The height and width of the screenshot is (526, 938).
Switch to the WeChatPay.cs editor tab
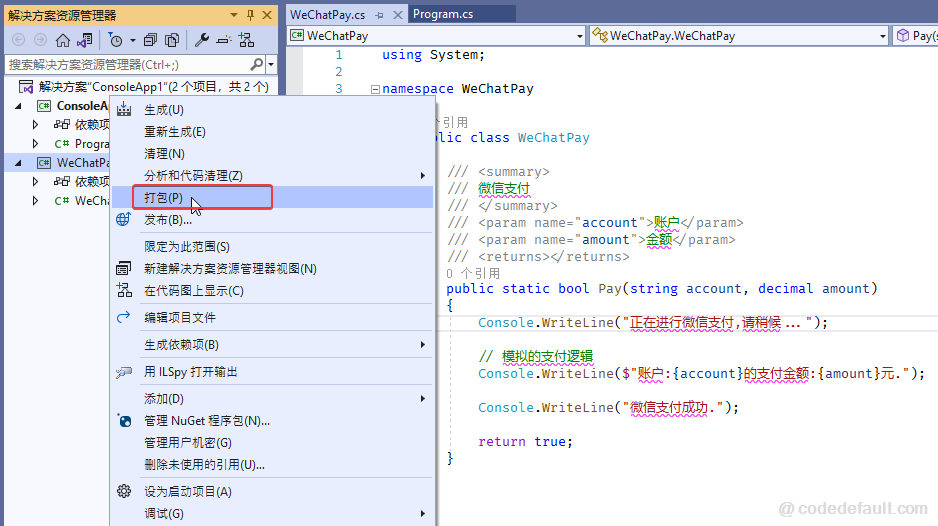point(328,15)
